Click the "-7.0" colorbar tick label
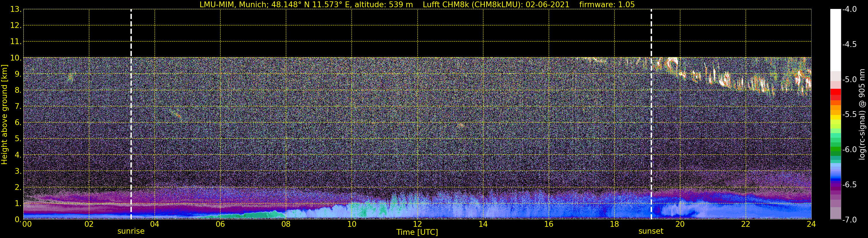 click(849, 220)
